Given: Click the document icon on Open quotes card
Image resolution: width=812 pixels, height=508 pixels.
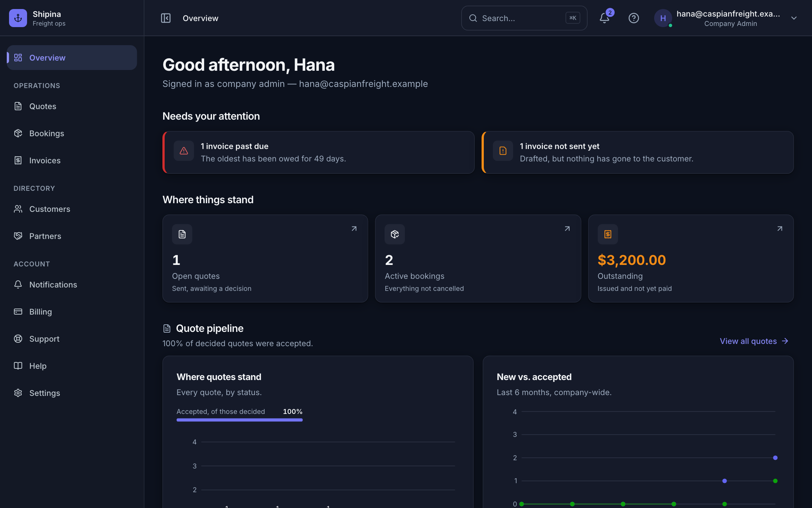Looking at the screenshot, I should 182,234.
